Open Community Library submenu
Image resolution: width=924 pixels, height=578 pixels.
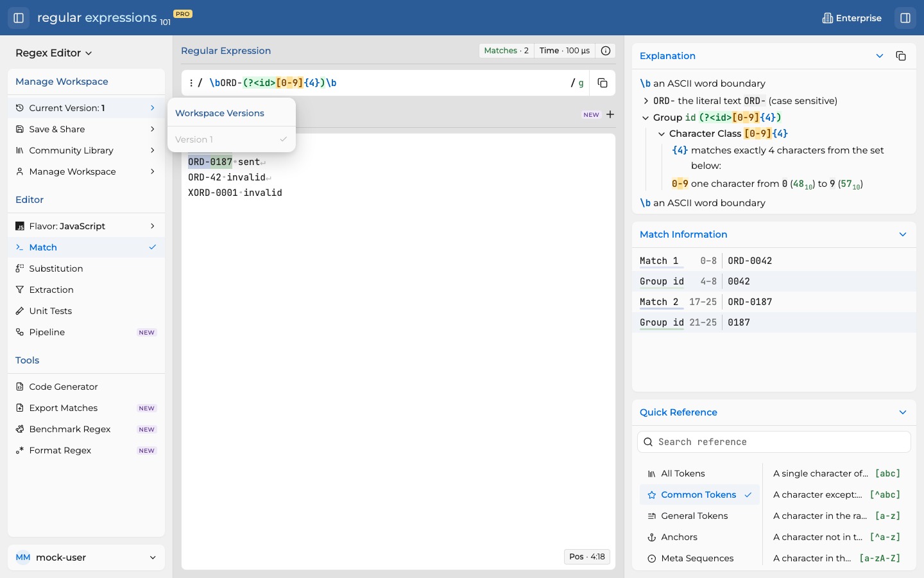point(86,150)
